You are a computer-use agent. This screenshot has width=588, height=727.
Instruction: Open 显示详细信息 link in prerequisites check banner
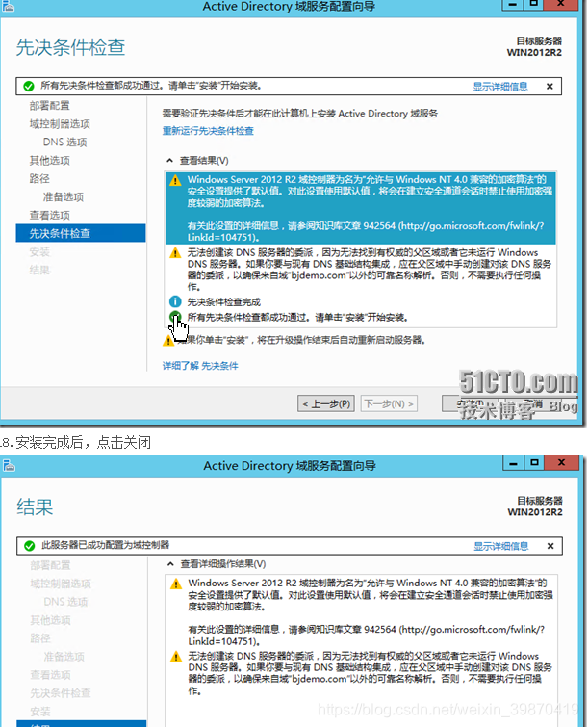point(500,87)
